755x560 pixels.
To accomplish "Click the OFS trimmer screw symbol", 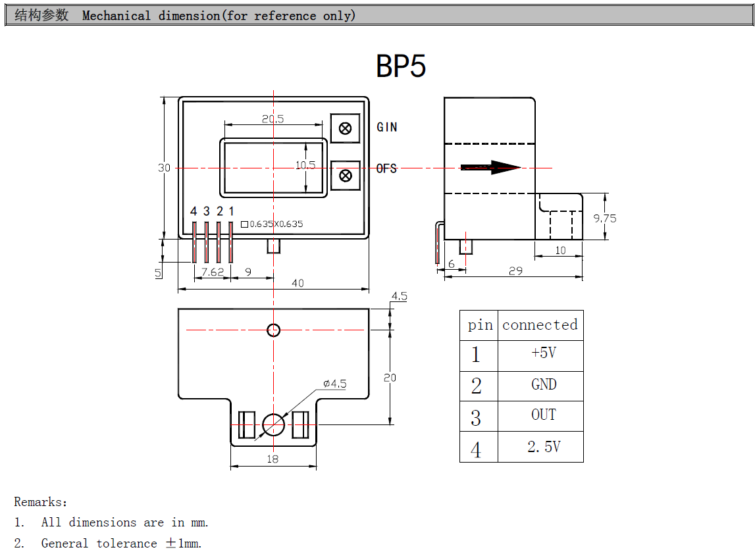I will point(345,176).
